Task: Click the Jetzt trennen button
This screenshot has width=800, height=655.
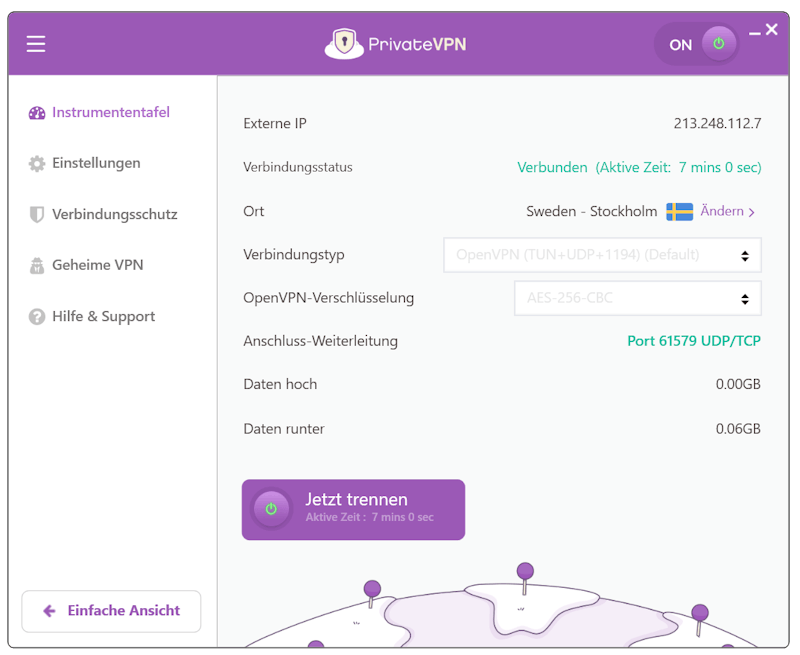Action: pyautogui.click(x=353, y=510)
